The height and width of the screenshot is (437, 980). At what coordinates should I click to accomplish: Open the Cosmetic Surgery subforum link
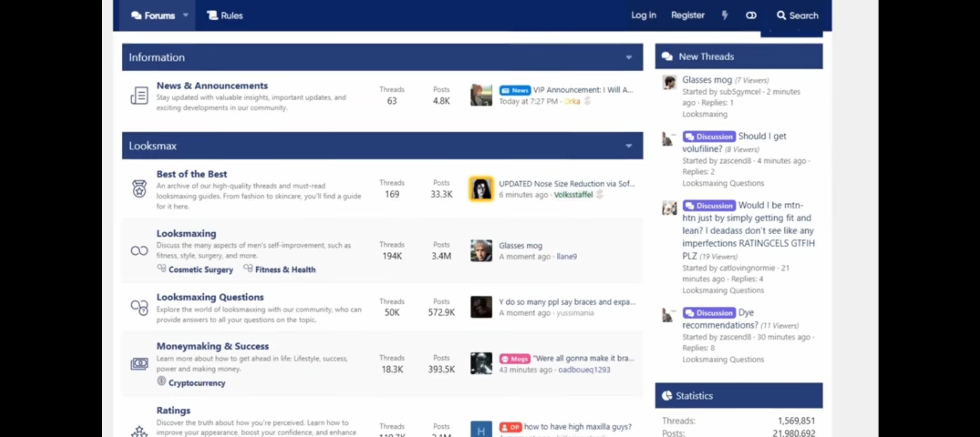tap(201, 269)
